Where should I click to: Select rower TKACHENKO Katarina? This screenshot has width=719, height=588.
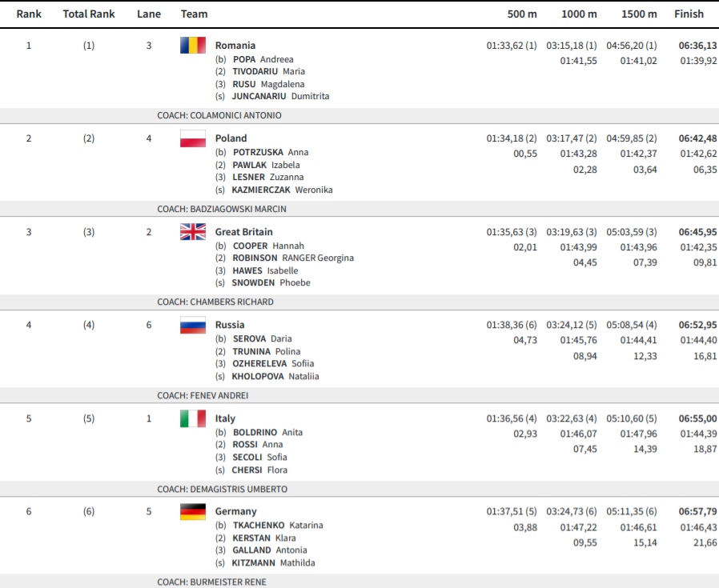[x=278, y=526]
